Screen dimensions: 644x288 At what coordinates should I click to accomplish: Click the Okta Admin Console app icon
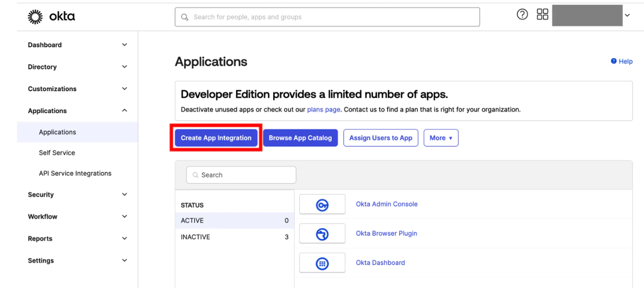(x=322, y=204)
